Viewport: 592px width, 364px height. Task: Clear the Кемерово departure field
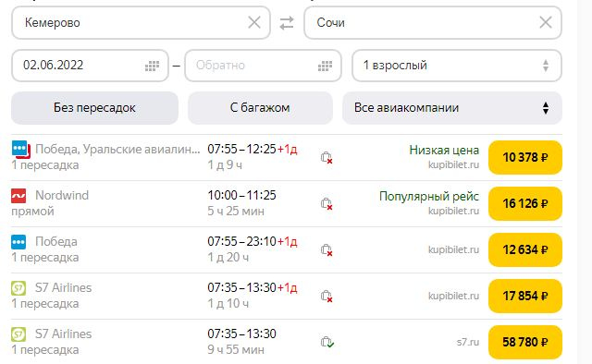tap(254, 22)
